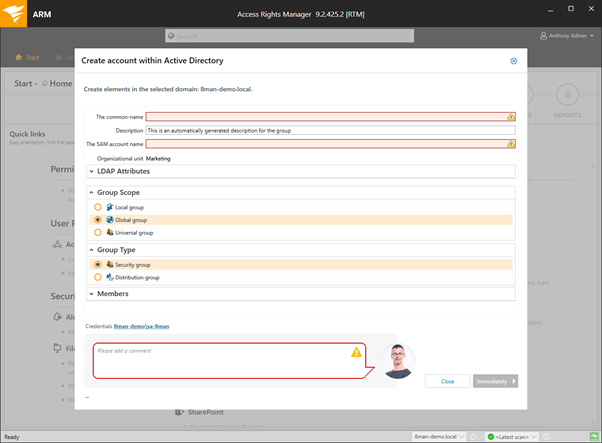Click warning icon in SAM account name field
Screen dimensions: 602x443
(x=511, y=144)
